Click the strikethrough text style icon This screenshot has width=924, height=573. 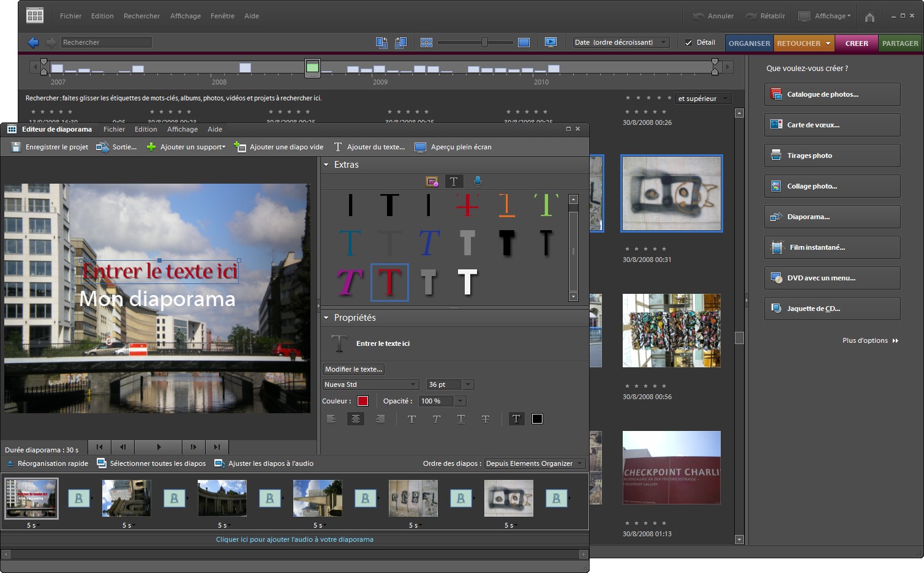click(486, 419)
